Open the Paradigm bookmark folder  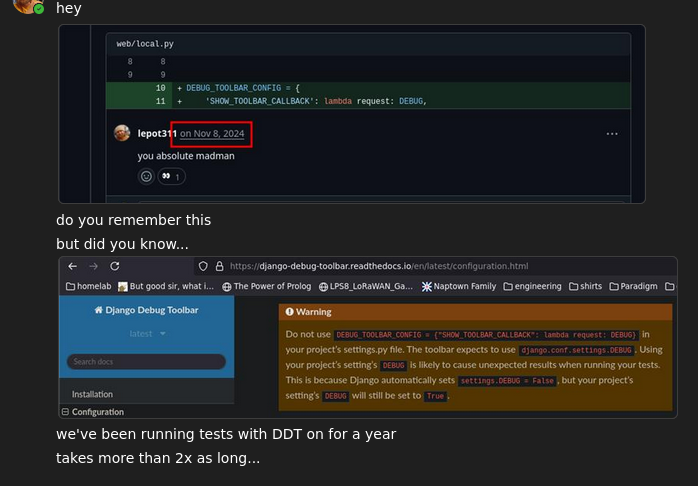click(633, 286)
